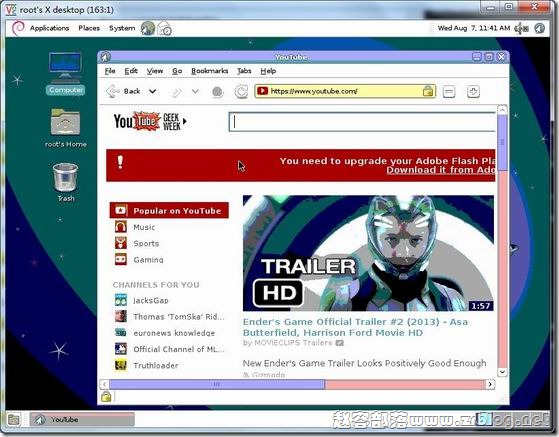The width and height of the screenshot is (559, 437).
Task: Open the Applications menu in GNOME panel
Action: [50, 28]
